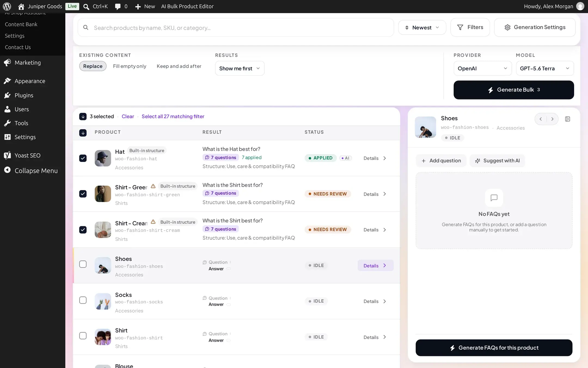
Task: Open Contact Us in sidebar menu
Action: click(18, 47)
